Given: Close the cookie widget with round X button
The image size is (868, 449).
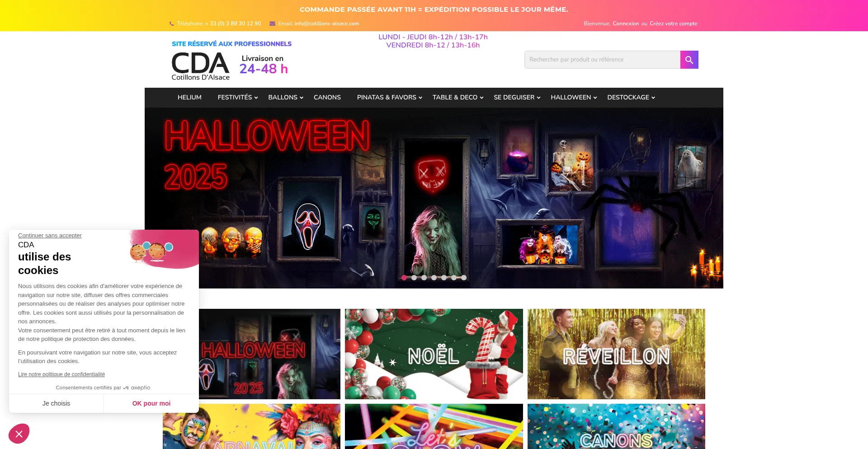Looking at the screenshot, I should pyautogui.click(x=19, y=434).
